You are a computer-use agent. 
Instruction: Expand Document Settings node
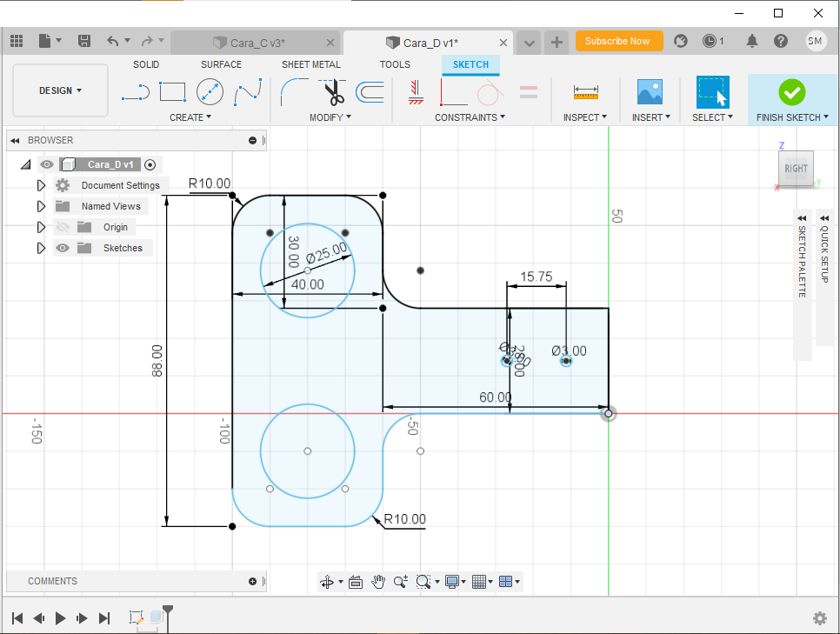pos(41,185)
